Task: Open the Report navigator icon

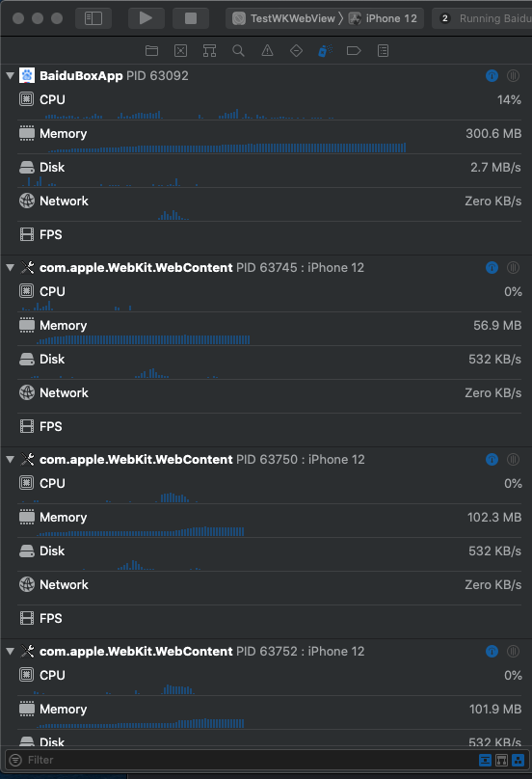Action: coord(383,51)
